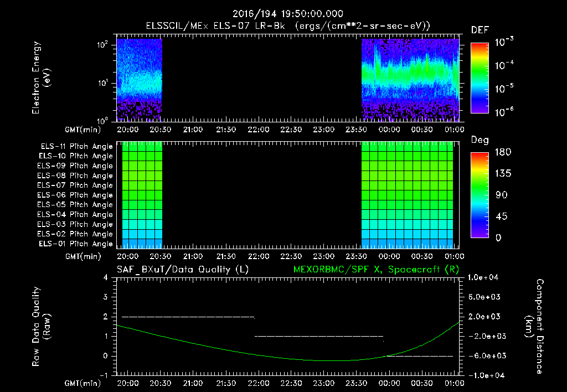Viewport: 567px width, 392px height.
Task: Click the 23:30 tick label under pitch angle panel
Action: coord(356,257)
